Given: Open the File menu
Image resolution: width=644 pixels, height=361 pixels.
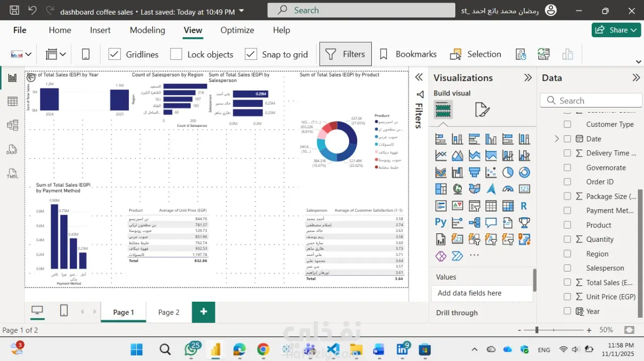Looking at the screenshot, I should (20, 30).
